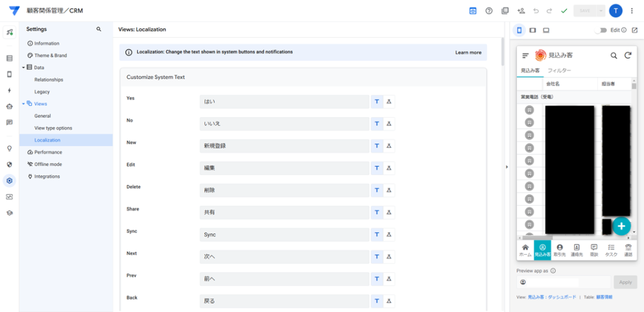The width and height of the screenshot is (644, 312).
Task: Open the Intelligence lightbulb icon in left rail
Action: click(9, 148)
